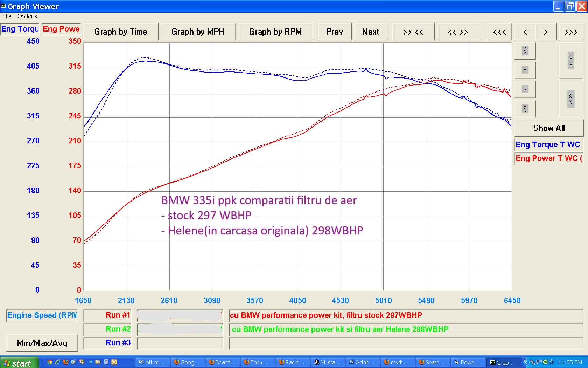
Task: Click Graph by Time button
Action: (121, 32)
